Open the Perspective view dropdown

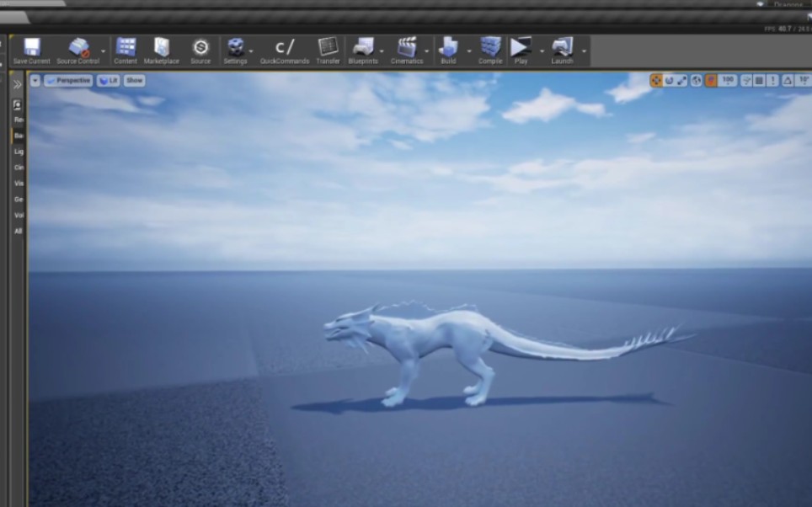point(69,81)
